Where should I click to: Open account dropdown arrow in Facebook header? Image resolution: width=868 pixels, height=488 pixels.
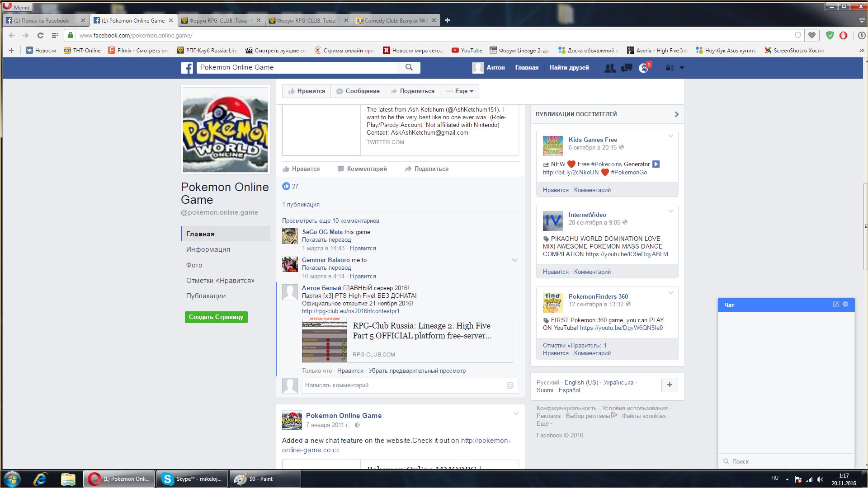click(682, 68)
